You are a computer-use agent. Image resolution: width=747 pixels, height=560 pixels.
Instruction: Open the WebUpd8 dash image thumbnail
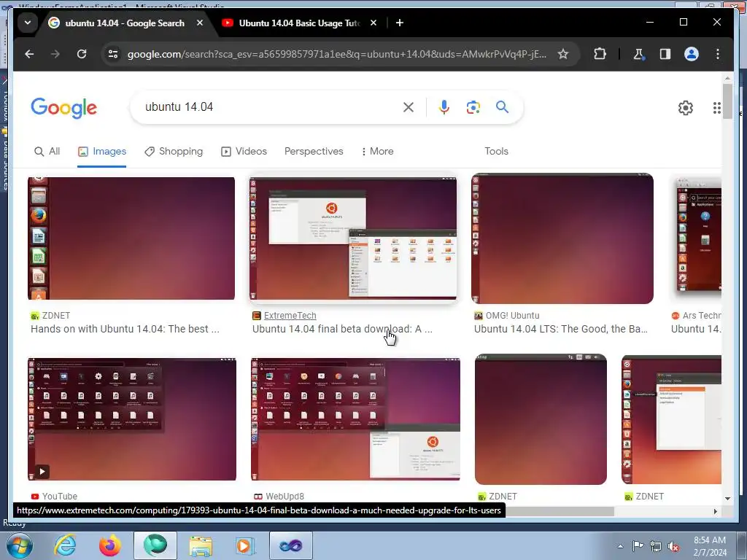355,419
